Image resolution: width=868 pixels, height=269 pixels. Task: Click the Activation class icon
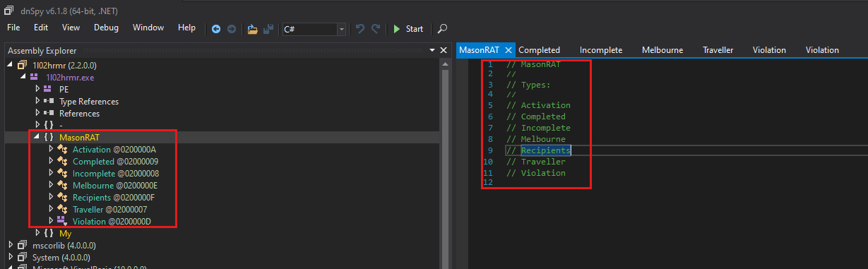pos(61,149)
